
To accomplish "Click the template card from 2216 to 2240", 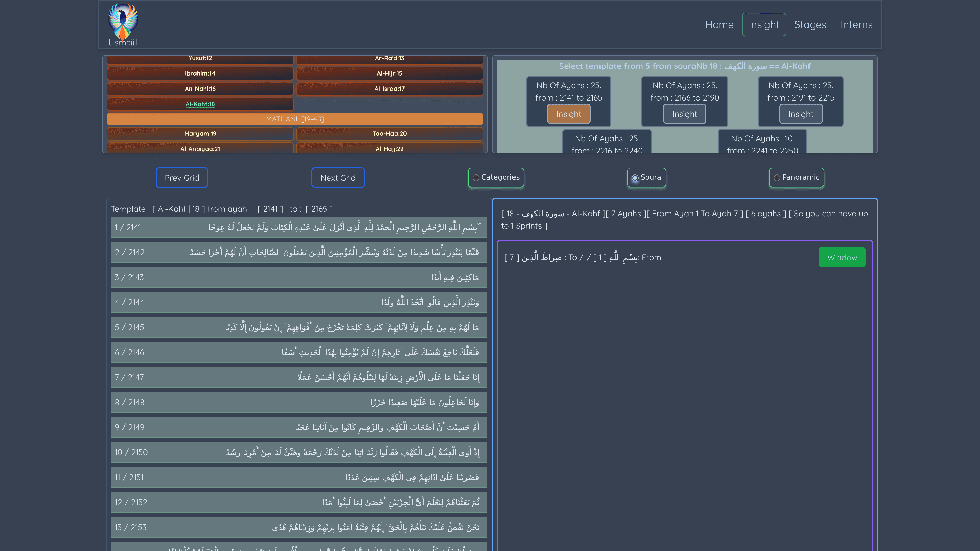I will (x=607, y=142).
